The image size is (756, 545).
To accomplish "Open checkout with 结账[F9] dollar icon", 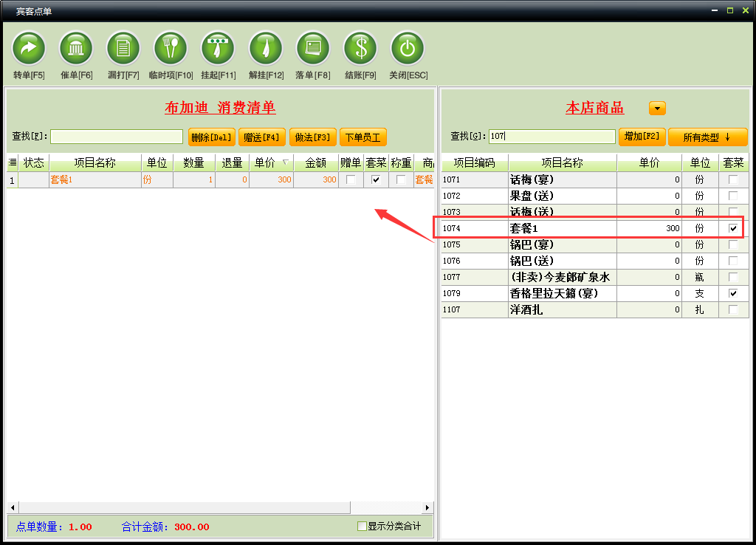I will click(360, 49).
